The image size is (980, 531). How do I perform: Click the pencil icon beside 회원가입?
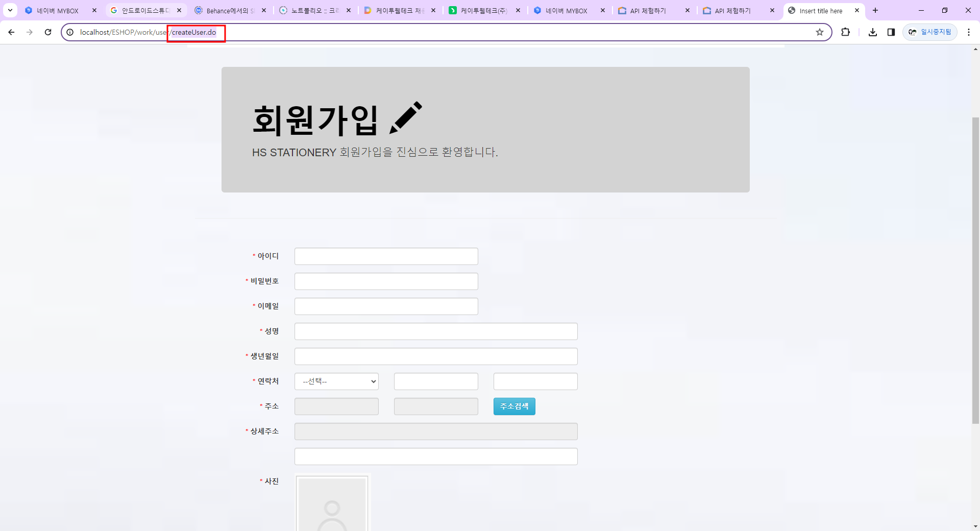pos(406,118)
